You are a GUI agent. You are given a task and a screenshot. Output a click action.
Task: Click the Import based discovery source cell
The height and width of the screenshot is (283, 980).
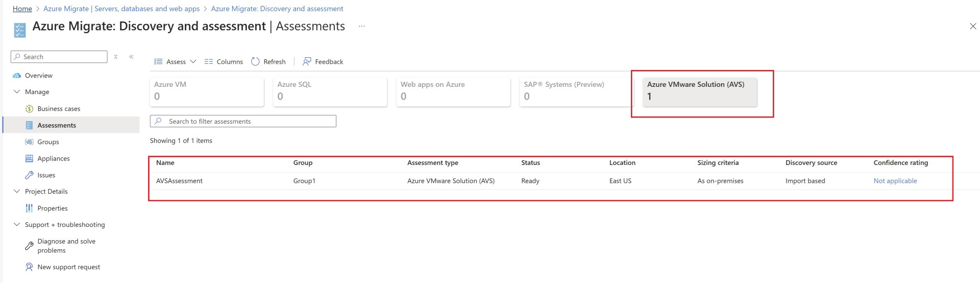pos(805,181)
